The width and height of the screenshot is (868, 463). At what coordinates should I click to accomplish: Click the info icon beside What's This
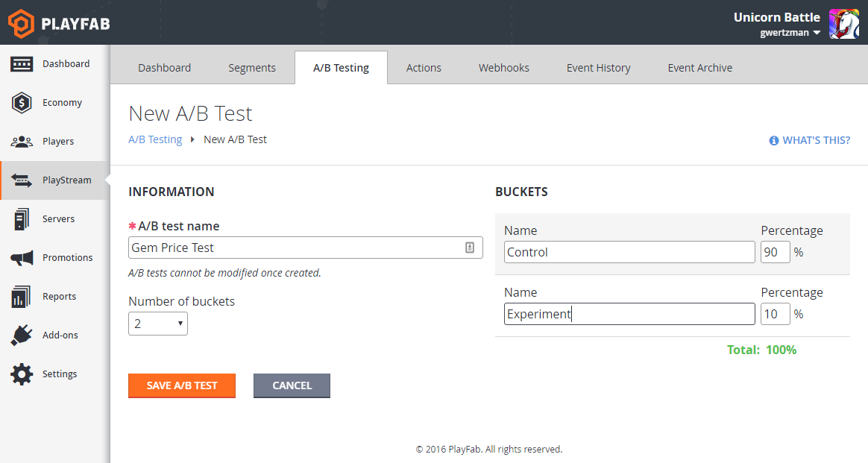(774, 140)
